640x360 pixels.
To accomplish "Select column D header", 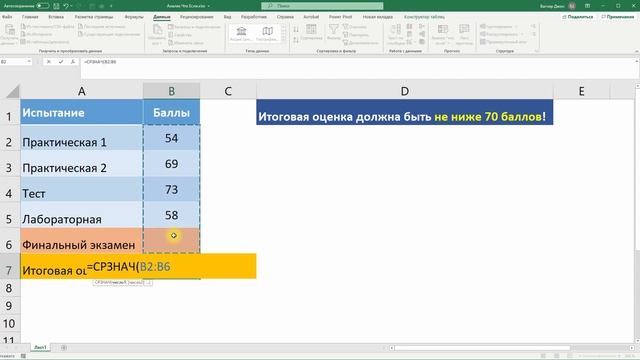I will coord(404,91).
